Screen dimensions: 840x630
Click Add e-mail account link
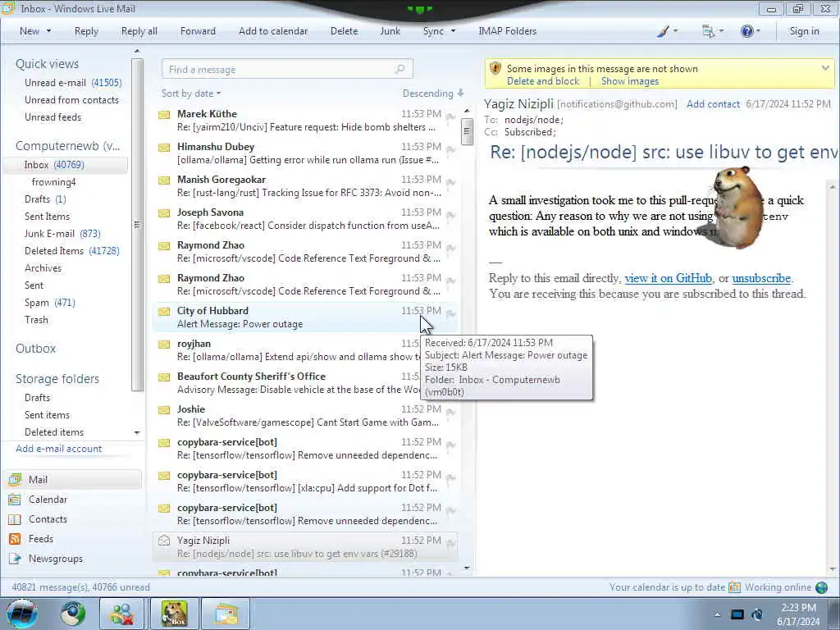pyautogui.click(x=59, y=449)
